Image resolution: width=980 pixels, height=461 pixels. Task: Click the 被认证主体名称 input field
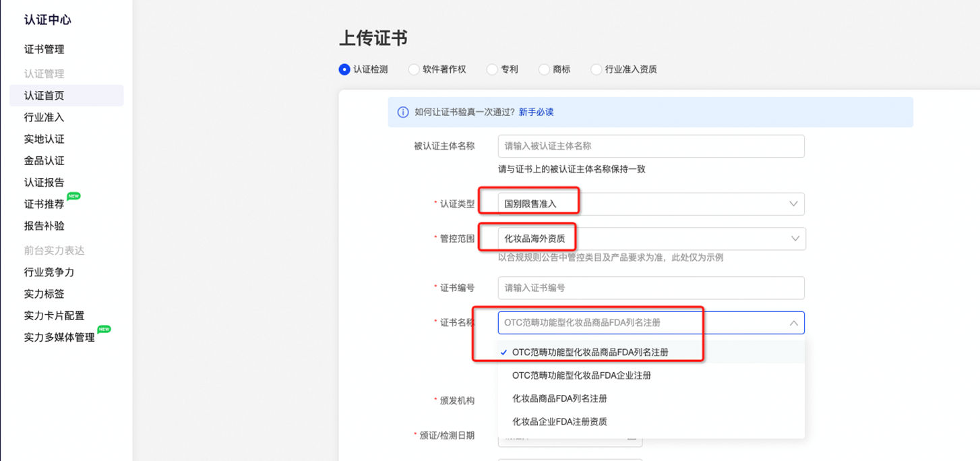[x=650, y=146]
